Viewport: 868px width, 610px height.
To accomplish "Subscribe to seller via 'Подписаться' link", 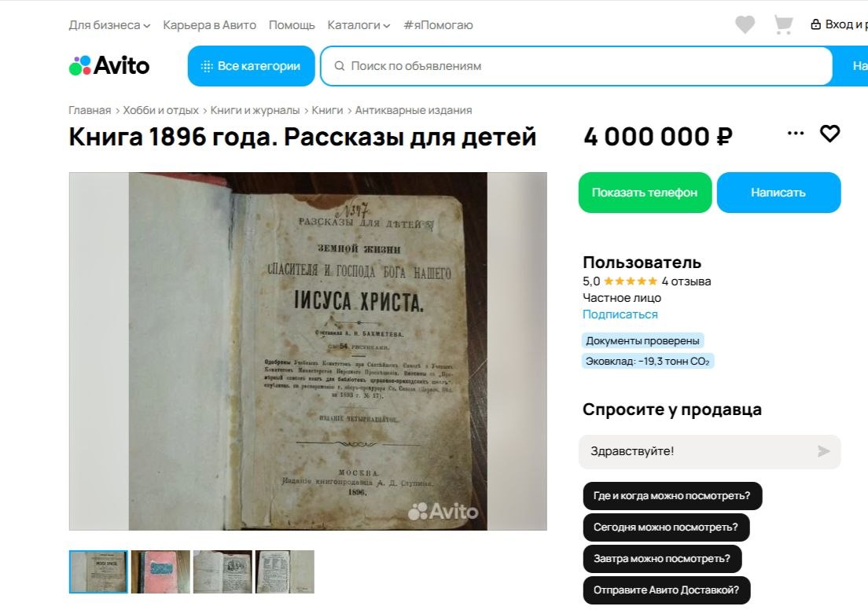I will click(x=620, y=314).
